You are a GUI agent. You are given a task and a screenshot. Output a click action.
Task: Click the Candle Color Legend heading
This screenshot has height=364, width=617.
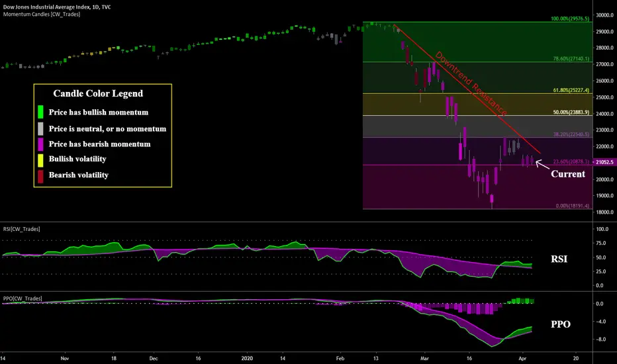pos(98,94)
